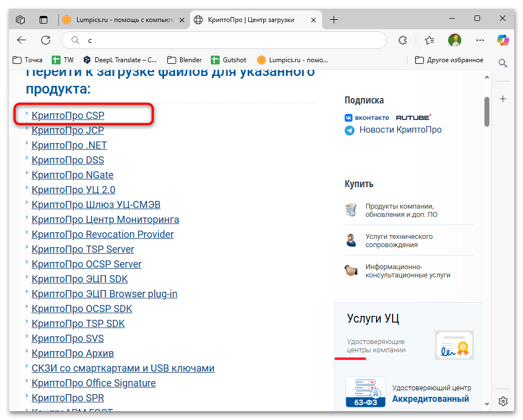Viewport: 523px width, 420px height.
Task: Click the page scrollbar up arrow
Action: tap(487, 77)
